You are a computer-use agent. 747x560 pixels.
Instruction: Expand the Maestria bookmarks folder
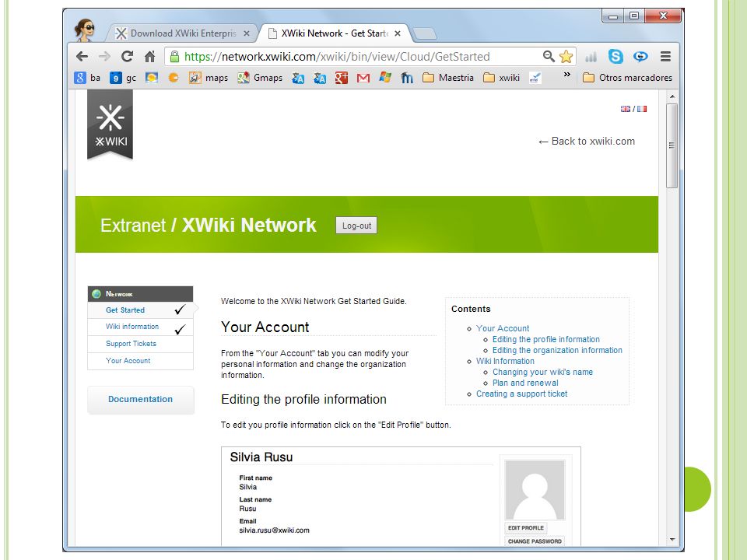coord(448,78)
